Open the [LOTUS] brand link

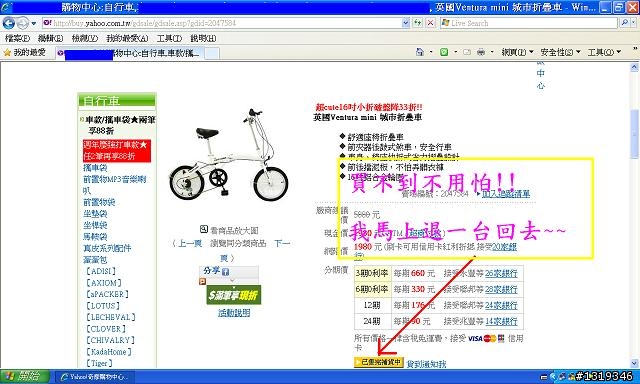coord(102,306)
